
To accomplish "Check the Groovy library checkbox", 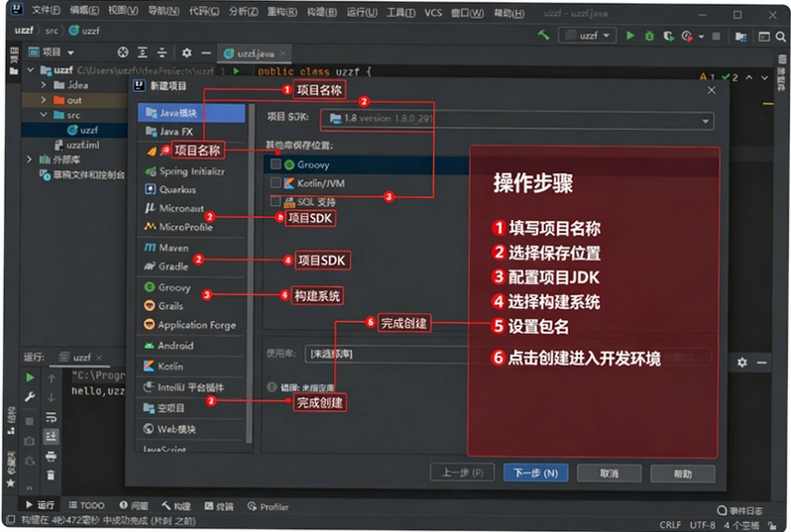I will tap(276, 163).
